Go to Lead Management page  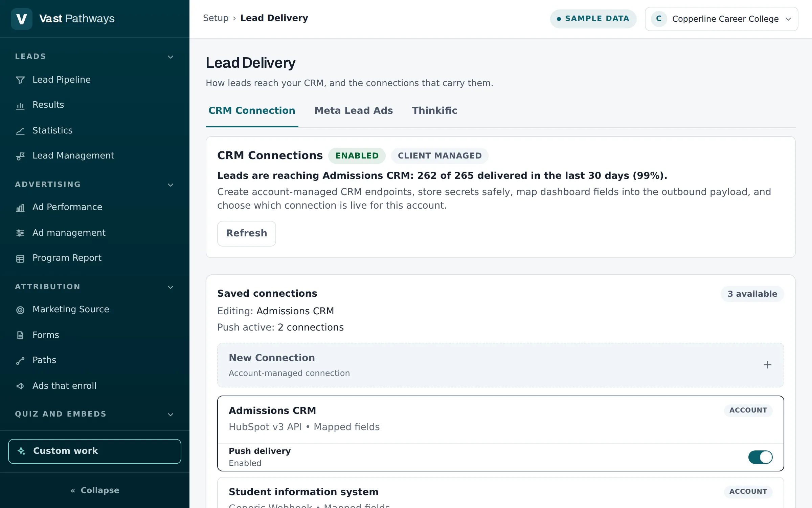tap(95, 156)
